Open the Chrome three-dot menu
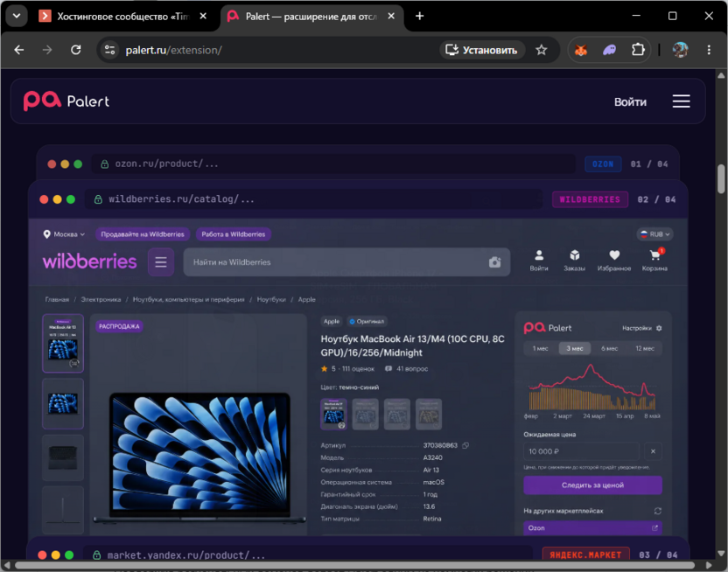The width and height of the screenshot is (728, 572). click(709, 50)
